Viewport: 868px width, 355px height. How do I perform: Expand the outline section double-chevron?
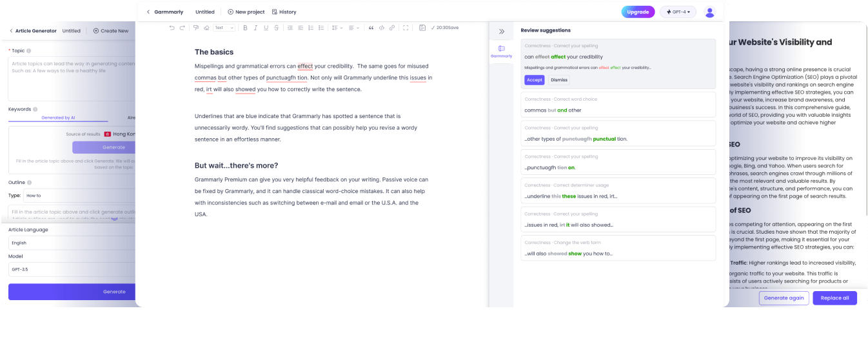[114, 219]
